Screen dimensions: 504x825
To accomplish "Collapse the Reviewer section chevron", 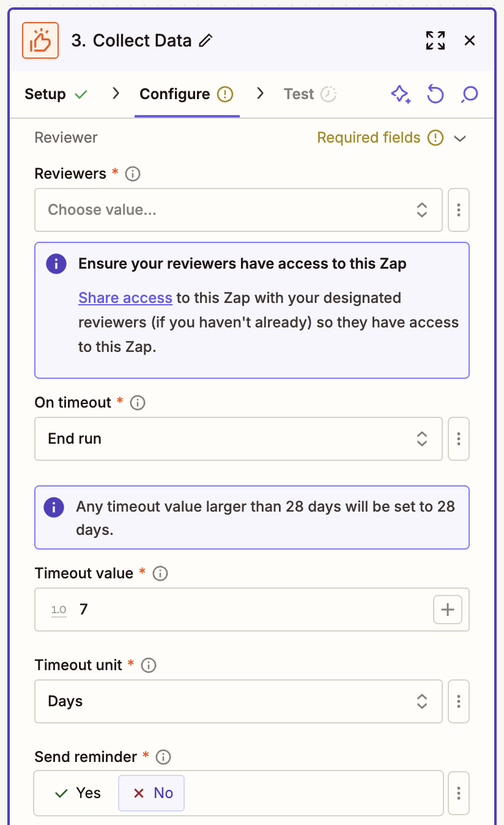I will tap(461, 138).
